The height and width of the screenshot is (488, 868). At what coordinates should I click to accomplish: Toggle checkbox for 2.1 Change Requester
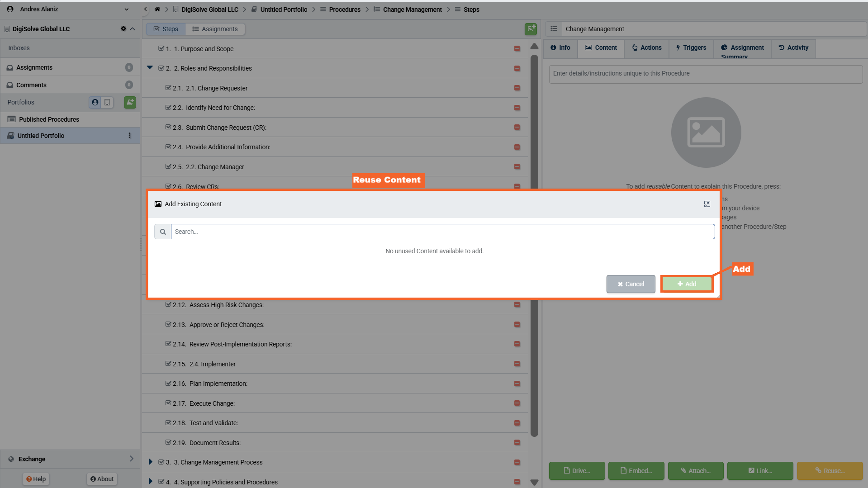click(x=168, y=88)
